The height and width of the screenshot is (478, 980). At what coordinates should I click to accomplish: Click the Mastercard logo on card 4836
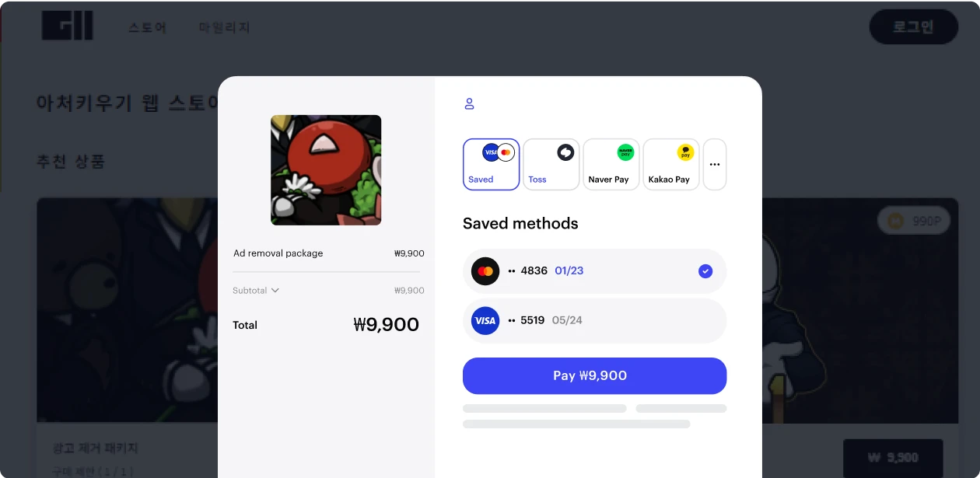[485, 271]
